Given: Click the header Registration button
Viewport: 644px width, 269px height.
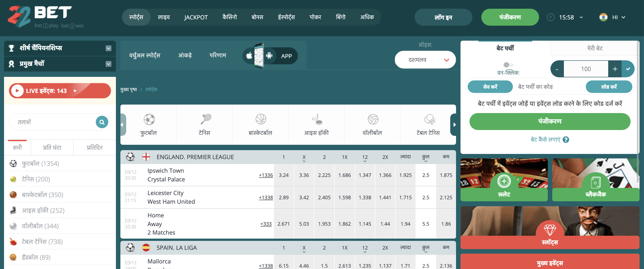Looking at the screenshot, I should pyautogui.click(x=510, y=17).
